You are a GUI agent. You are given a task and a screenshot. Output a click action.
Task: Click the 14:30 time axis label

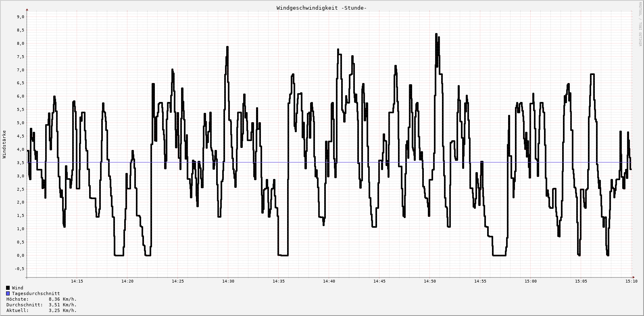tap(228, 281)
